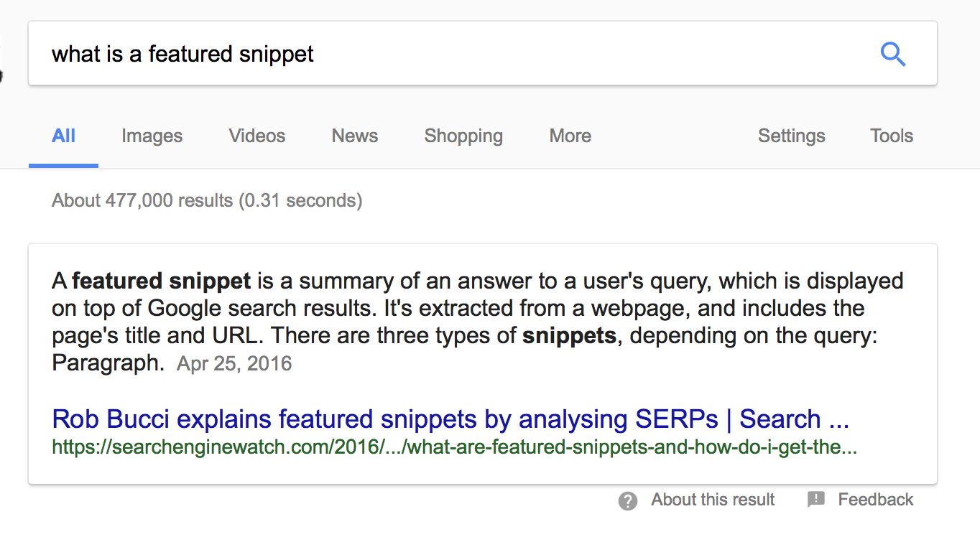The height and width of the screenshot is (537, 980).
Task: Click the bold word snippets in the summary
Action: [x=570, y=336]
